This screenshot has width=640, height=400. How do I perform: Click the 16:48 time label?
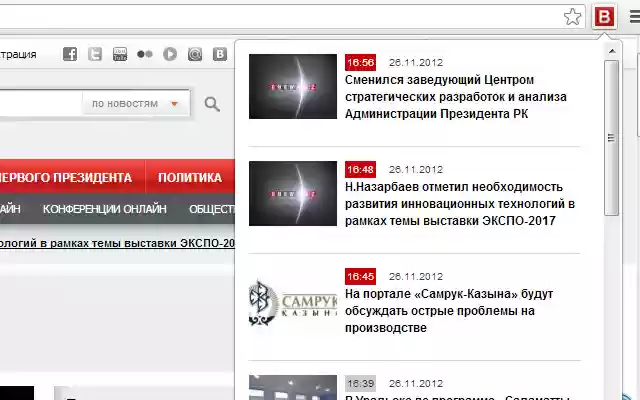[360, 169]
